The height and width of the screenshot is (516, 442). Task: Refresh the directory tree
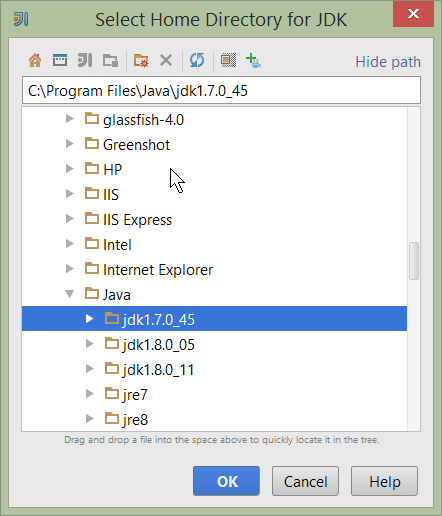(x=197, y=61)
